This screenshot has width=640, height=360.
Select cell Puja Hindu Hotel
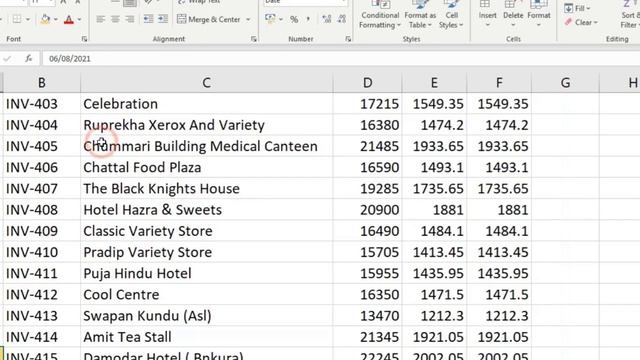(207, 273)
